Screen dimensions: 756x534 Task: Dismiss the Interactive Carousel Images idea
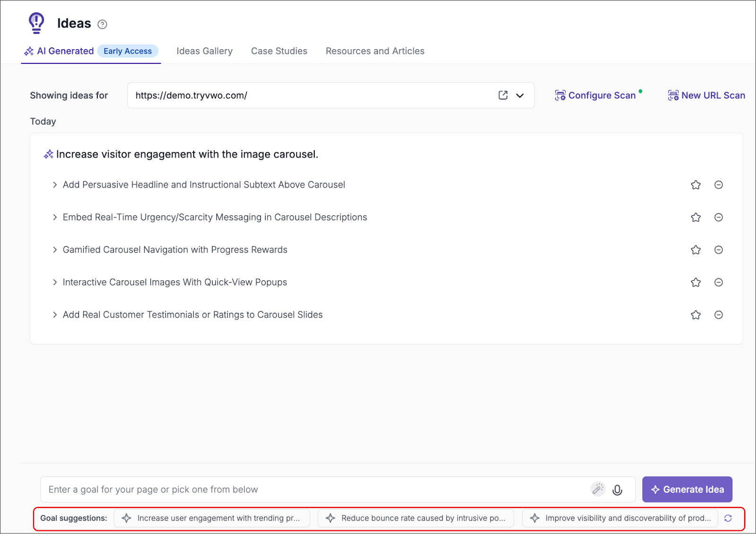(719, 282)
